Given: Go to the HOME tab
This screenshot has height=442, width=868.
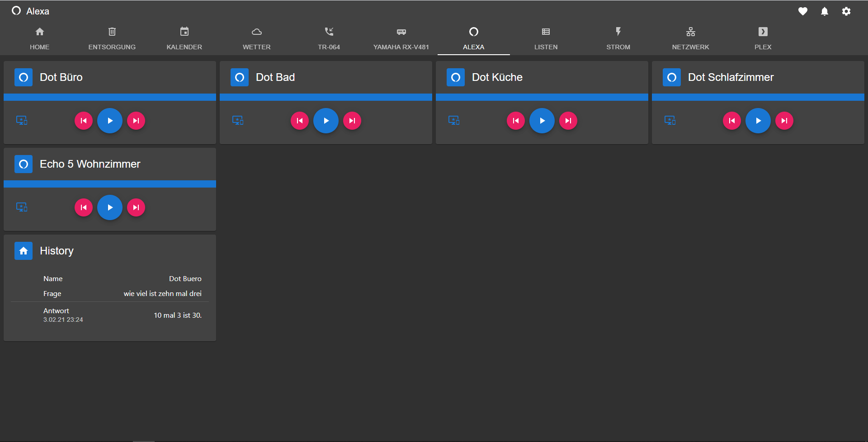Looking at the screenshot, I should click(40, 38).
